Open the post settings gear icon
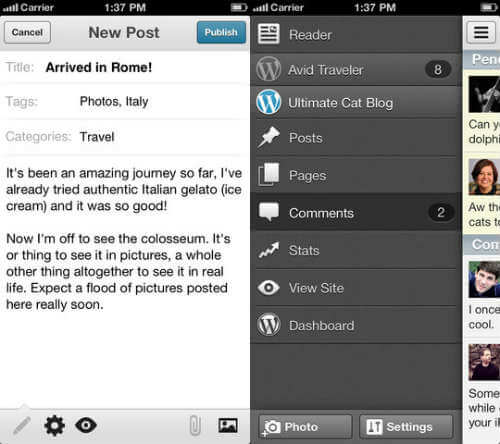This screenshot has height=444, width=500. point(54,426)
